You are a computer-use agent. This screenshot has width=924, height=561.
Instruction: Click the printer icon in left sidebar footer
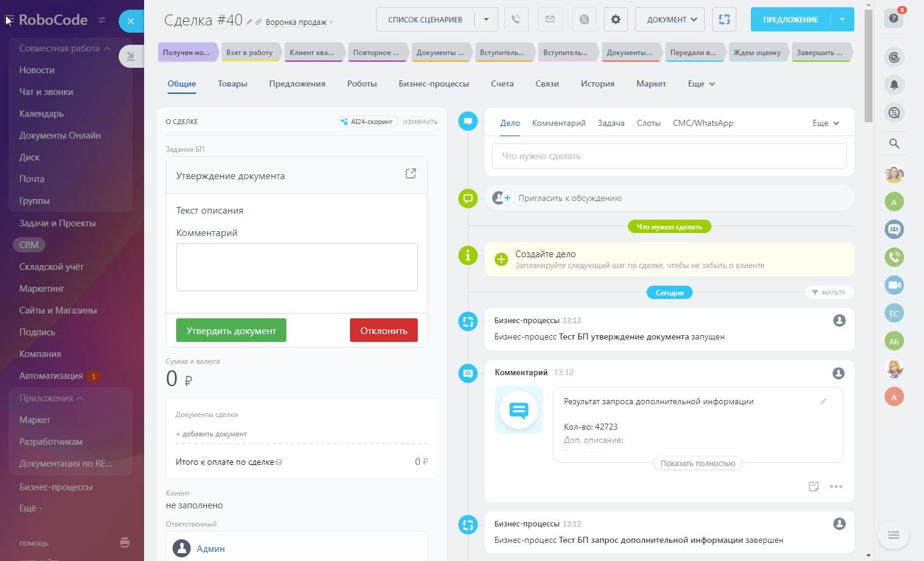(125, 542)
